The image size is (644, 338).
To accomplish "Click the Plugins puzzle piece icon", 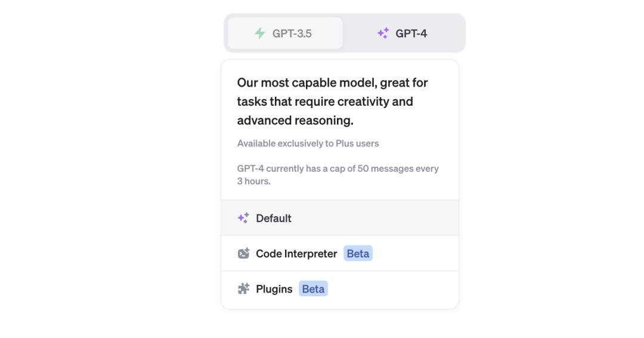I will [243, 288].
